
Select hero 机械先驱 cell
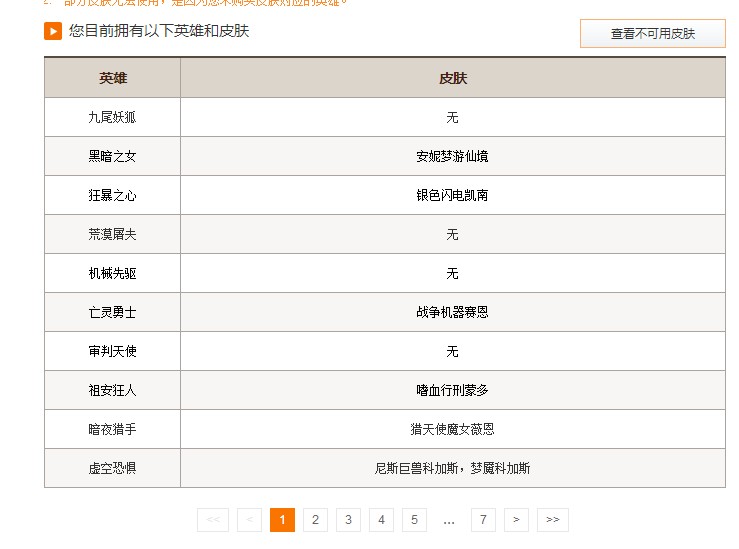pyautogui.click(x=113, y=273)
